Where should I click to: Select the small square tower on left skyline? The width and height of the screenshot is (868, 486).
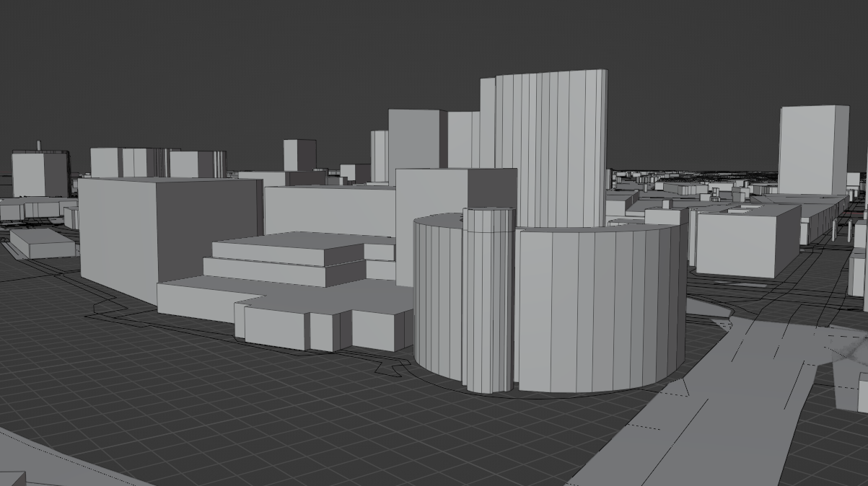299,155
